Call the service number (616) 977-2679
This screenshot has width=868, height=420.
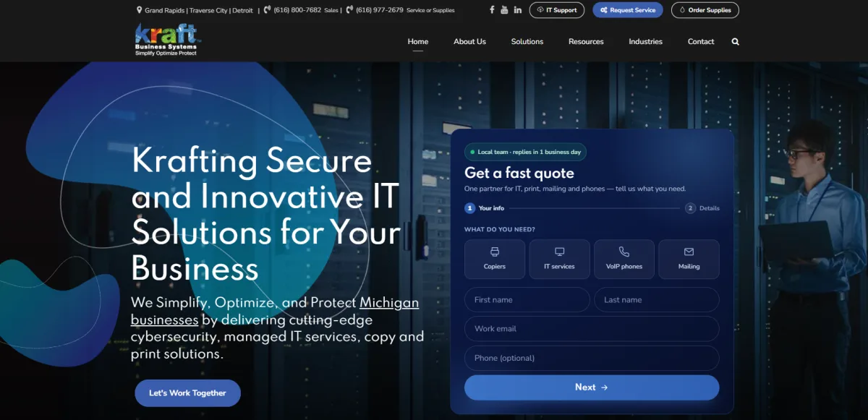(x=380, y=10)
